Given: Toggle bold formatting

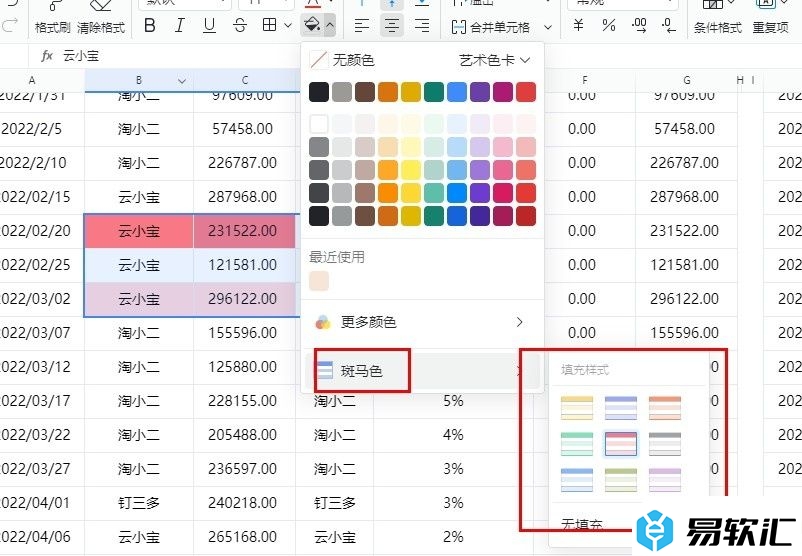Looking at the screenshot, I should 150,25.
